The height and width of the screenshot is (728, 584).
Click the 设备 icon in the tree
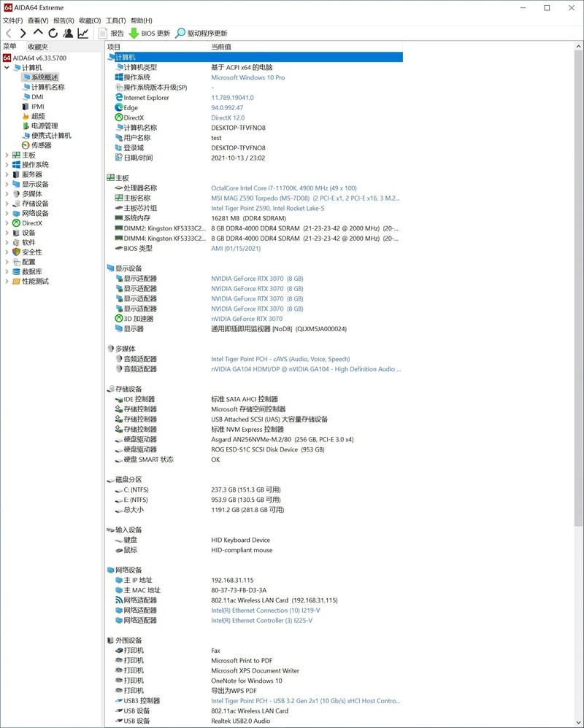click(x=16, y=233)
